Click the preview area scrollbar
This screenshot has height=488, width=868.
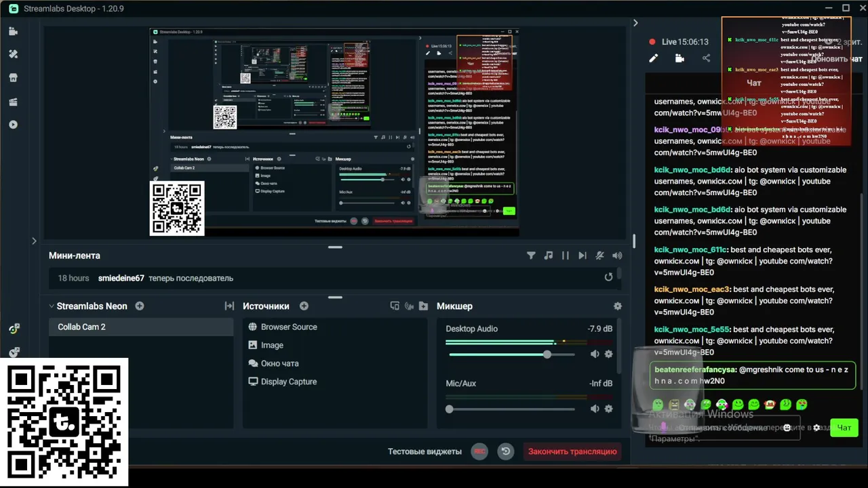[634, 241]
